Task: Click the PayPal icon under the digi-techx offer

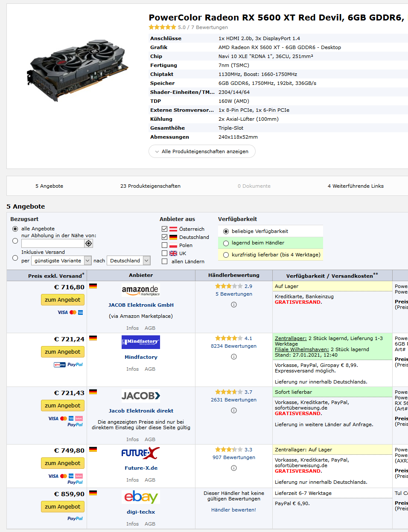Action: tap(75, 518)
